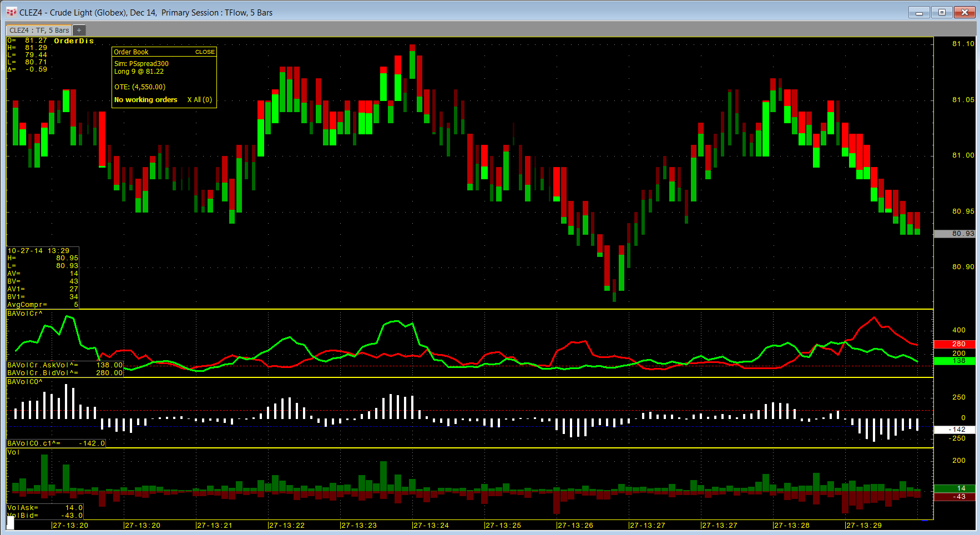This screenshot has width=980, height=535.
Task: Click the No working orders label
Action: point(145,100)
